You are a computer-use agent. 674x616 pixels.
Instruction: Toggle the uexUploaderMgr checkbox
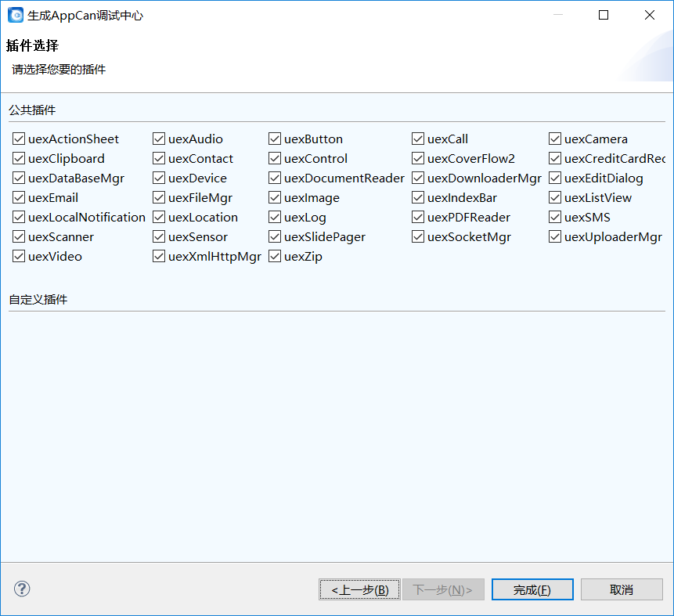coord(555,236)
